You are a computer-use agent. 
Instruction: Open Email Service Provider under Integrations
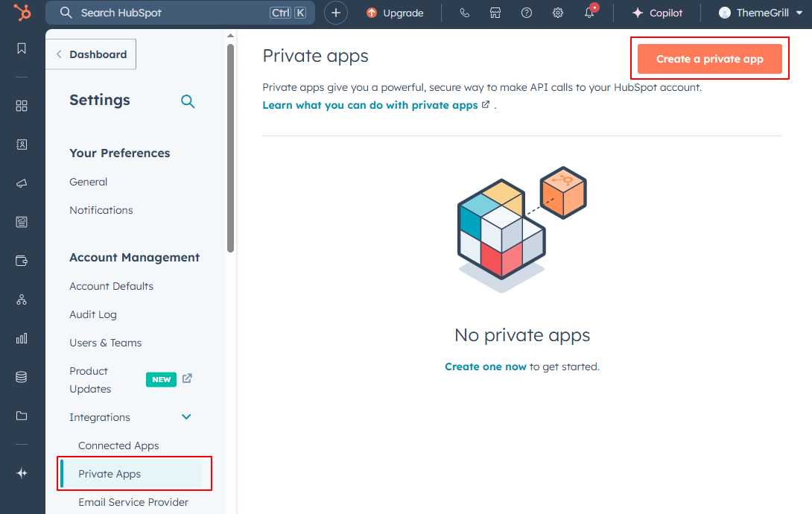133,502
